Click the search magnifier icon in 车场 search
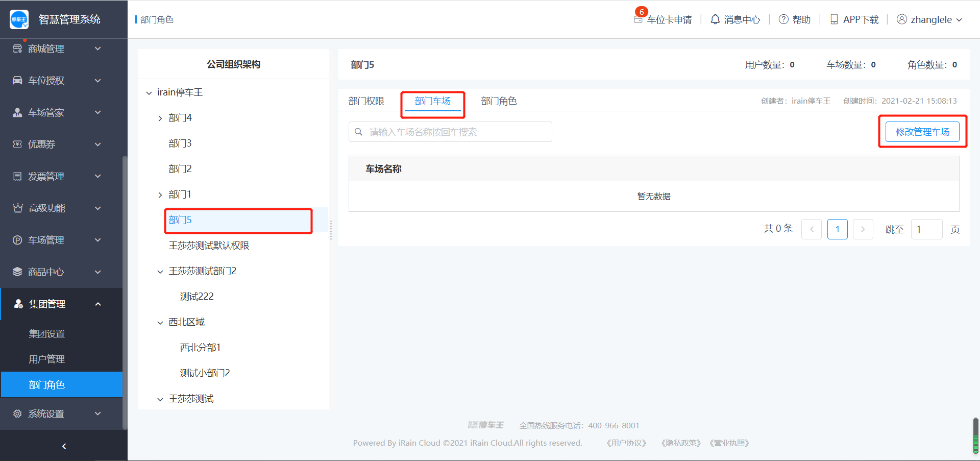The height and width of the screenshot is (461, 980). [359, 132]
